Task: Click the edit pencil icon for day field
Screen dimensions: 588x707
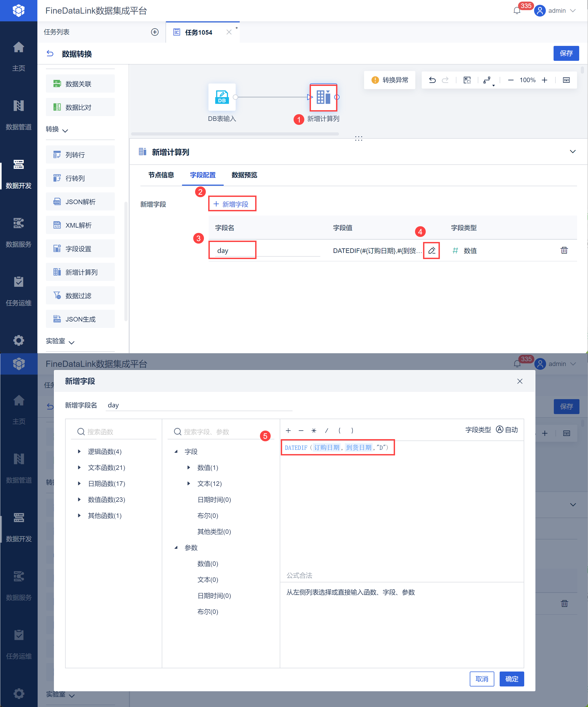Action: [x=431, y=251]
